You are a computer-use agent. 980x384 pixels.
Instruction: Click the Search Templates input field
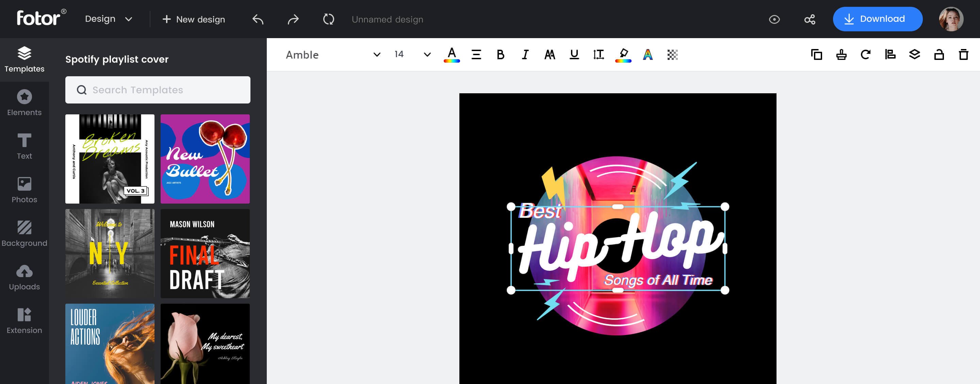click(158, 90)
